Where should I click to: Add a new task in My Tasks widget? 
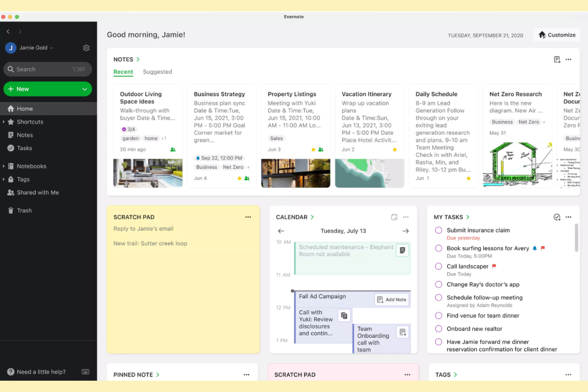(x=557, y=217)
